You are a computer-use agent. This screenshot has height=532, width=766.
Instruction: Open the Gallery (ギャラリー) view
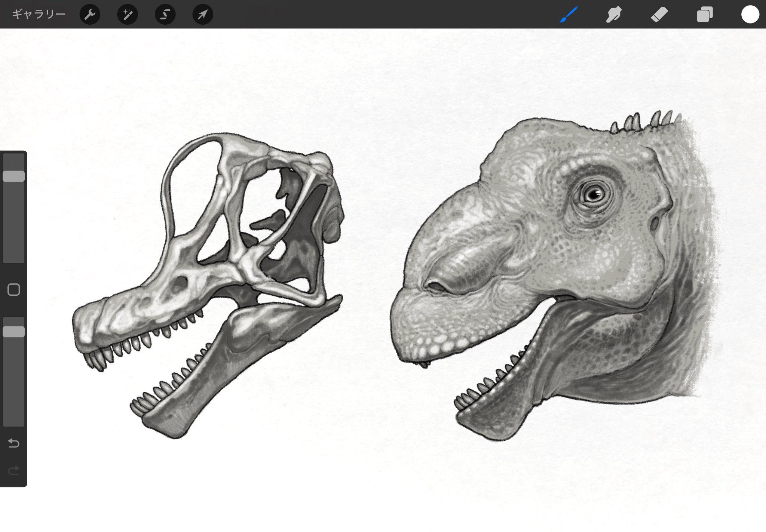pyautogui.click(x=39, y=14)
